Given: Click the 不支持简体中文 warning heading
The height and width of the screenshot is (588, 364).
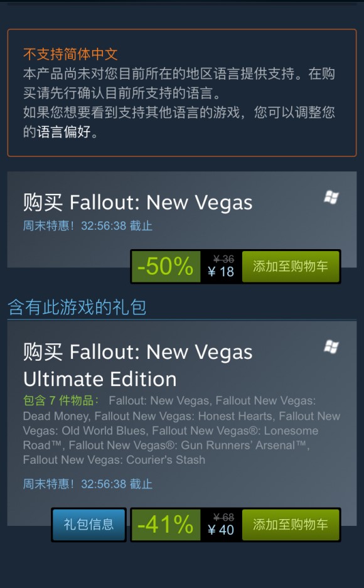Looking at the screenshot, I should click(70, 55).
